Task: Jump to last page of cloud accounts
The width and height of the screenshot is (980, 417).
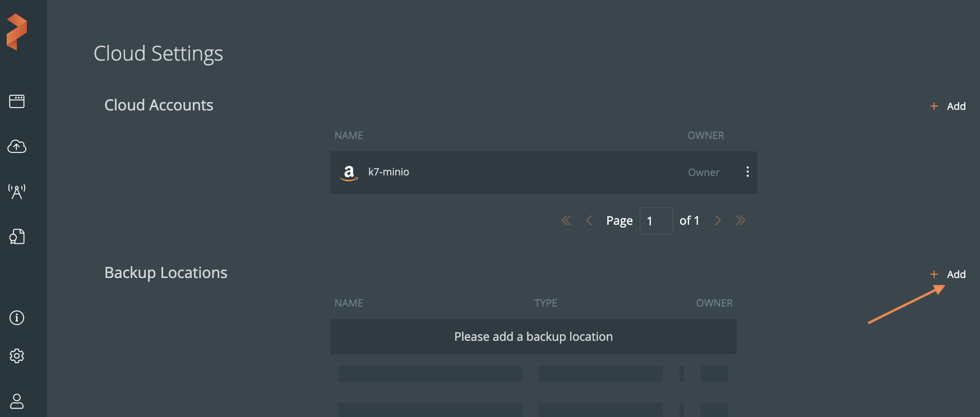Action: pos(741,221)
